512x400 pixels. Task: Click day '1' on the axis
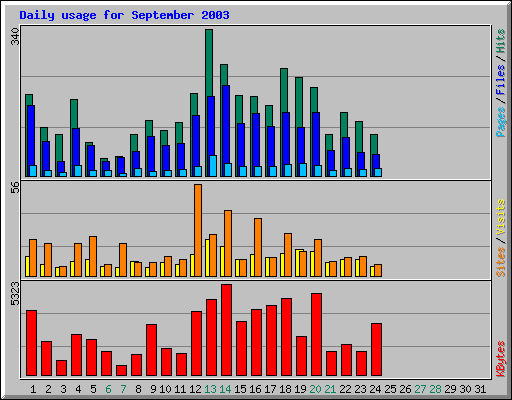(x=33, y=389)
